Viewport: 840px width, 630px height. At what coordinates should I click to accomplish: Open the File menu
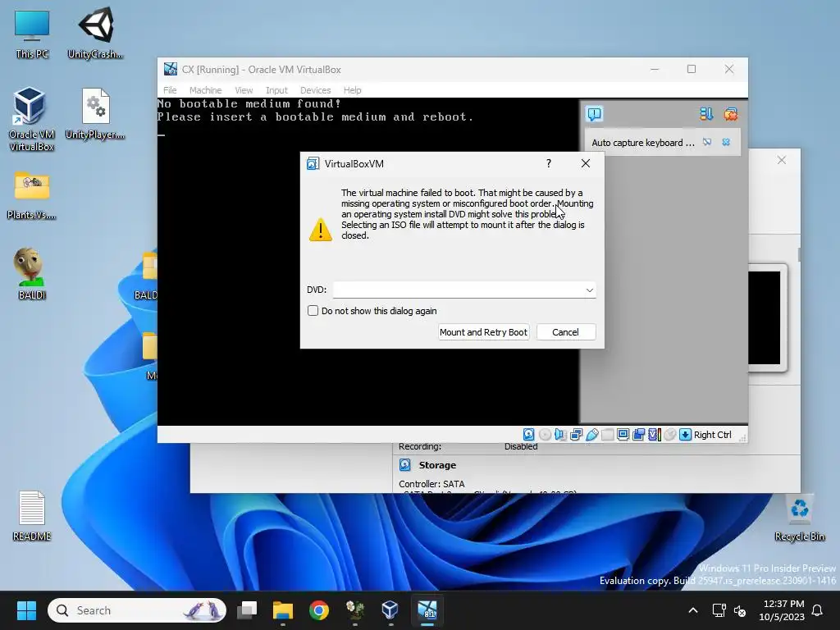click(170, 90)
